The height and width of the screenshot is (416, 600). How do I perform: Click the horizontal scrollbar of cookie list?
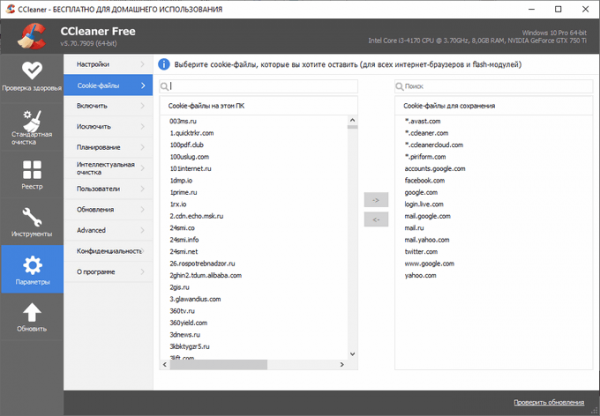253,365
